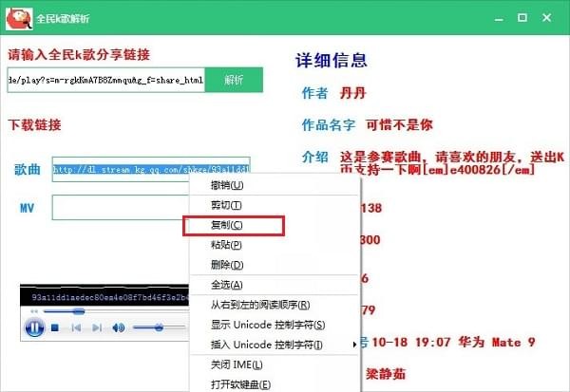
Task: Choose 剪切(T) from the context menu
Action: click(275, 205)
